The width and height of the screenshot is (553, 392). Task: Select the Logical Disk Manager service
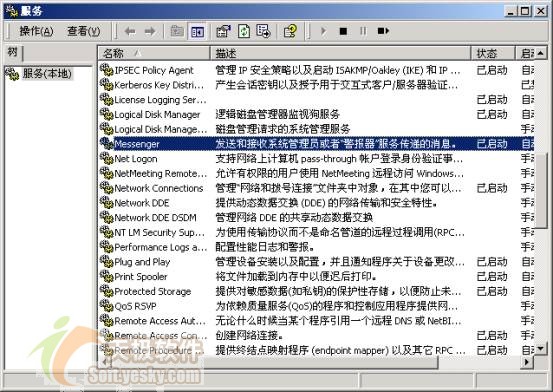157,115
